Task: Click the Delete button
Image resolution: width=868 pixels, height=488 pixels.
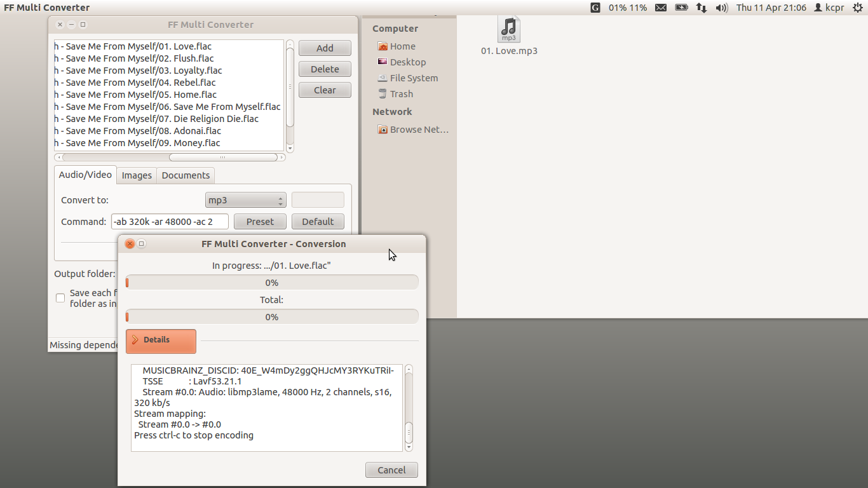Action: [x=325, y=69]
